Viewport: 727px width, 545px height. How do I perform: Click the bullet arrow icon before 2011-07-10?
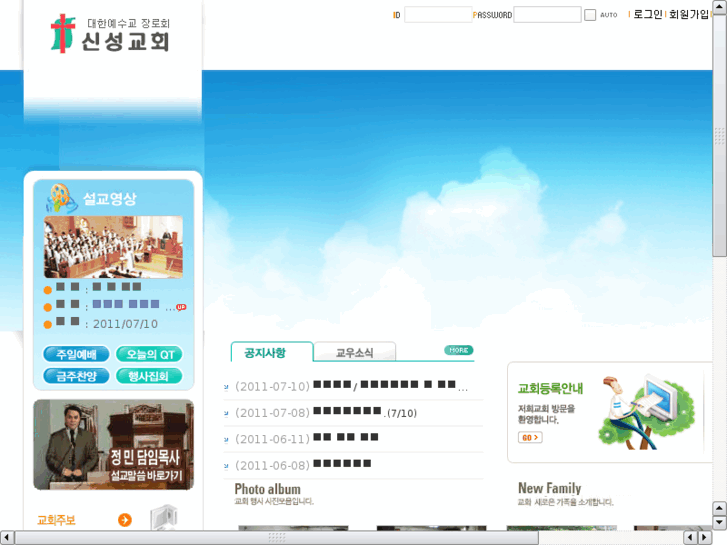226,387
